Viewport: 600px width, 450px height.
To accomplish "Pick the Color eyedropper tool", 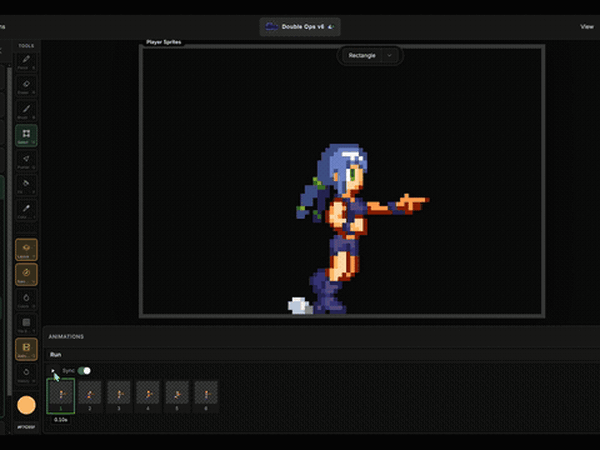I will coord(26,210).
